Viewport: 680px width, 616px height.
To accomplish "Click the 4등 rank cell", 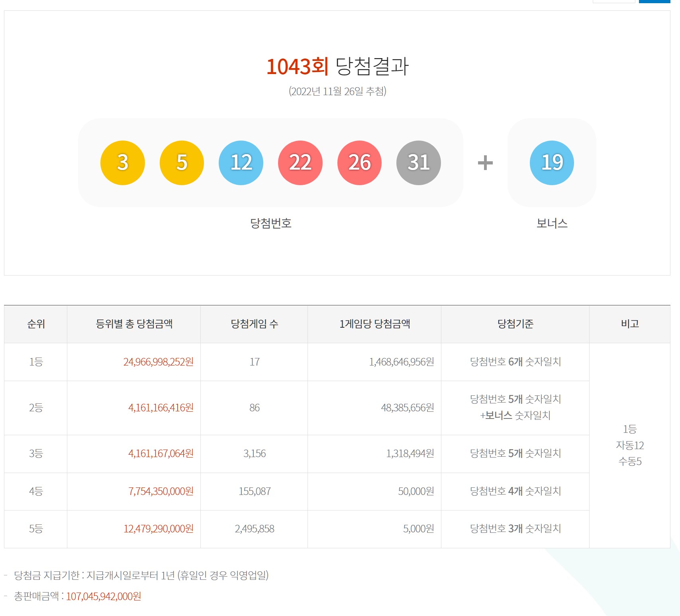I will coord(36,491).
